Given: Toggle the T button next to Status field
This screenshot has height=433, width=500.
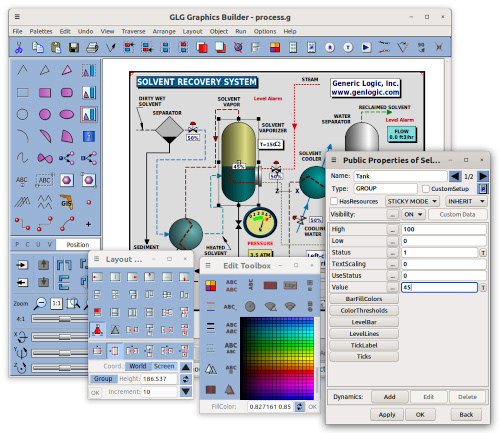Looking at the screenshot, I should (483, 253).
